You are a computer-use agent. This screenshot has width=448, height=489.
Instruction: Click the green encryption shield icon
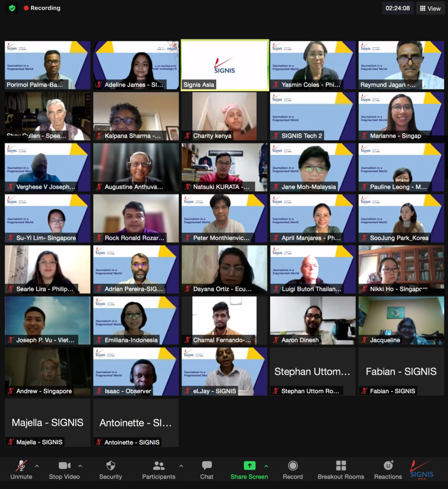point(12,8)
